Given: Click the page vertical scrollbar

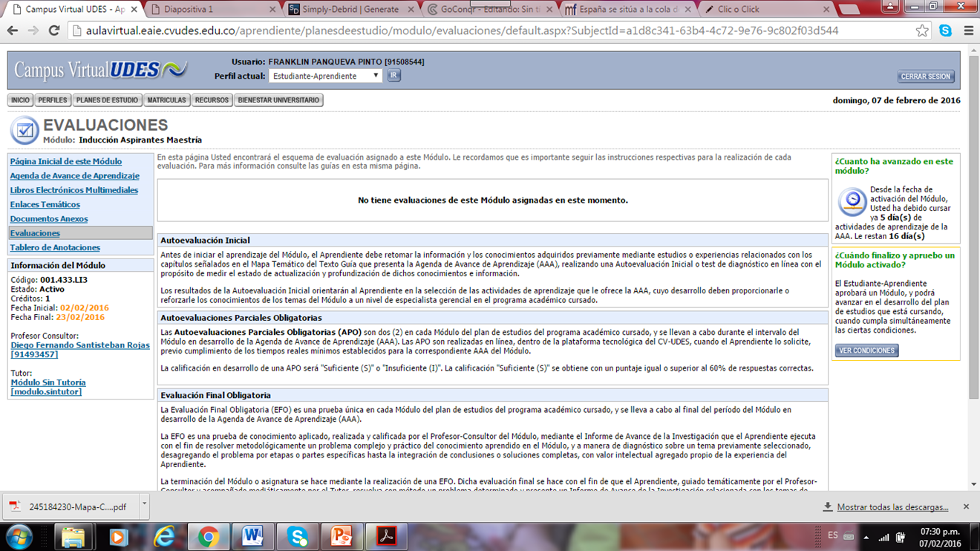Looking at the screenshot, I should coord(973,260).
